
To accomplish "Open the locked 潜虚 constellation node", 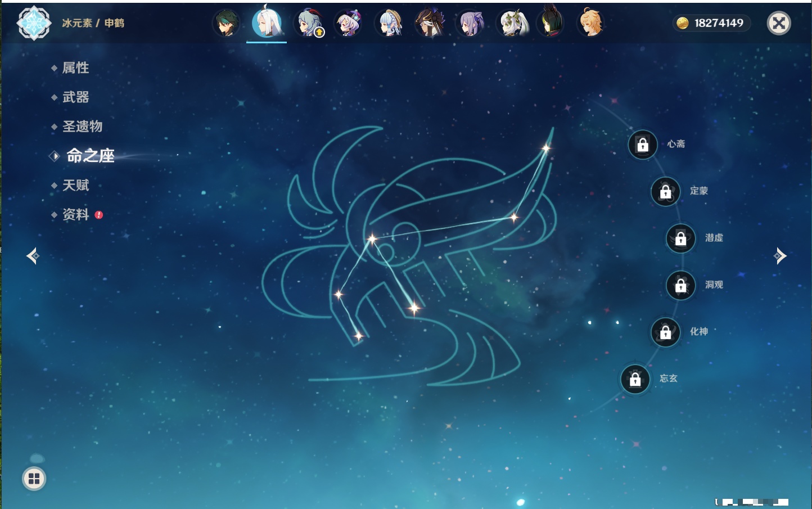I will point(681,238).
